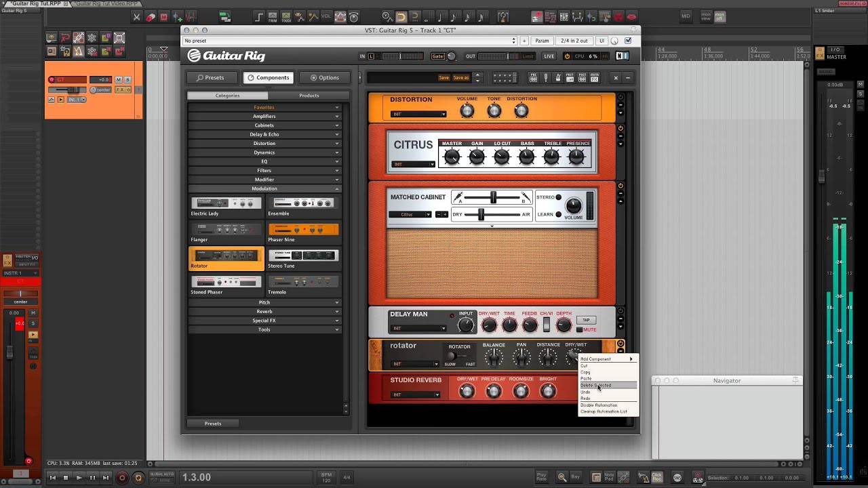Screen dimensions: 868x488
Task: Open the metronome tool in Guitar Rig
Action: [558, 78]
